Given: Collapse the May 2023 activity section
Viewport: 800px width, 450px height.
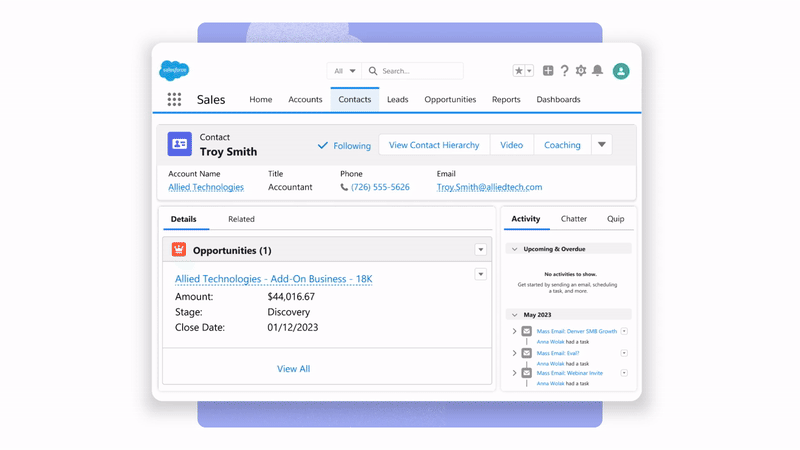Looking at the screenshot, I should 515,315.
